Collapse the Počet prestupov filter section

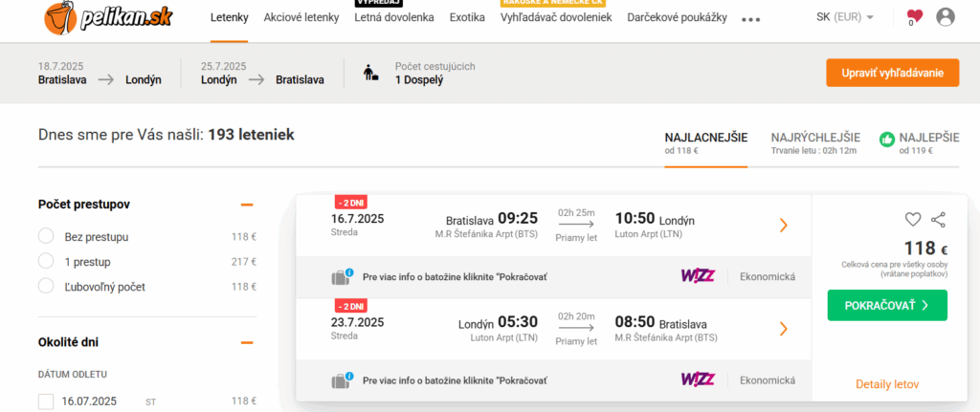pos(247,205)
